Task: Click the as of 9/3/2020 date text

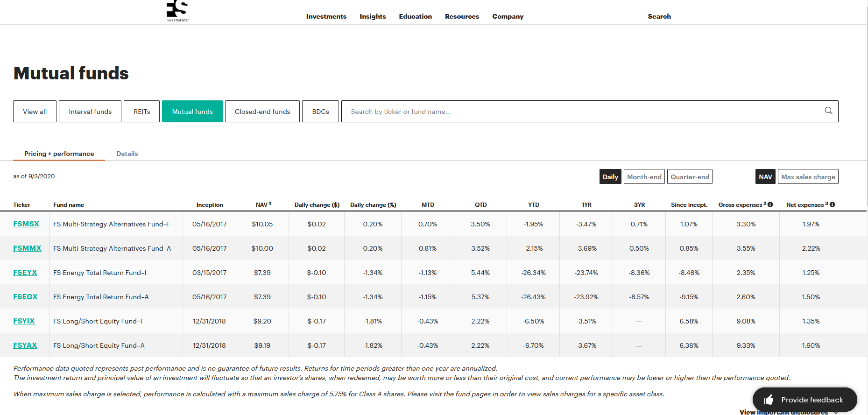Action: tap(34, 176)
